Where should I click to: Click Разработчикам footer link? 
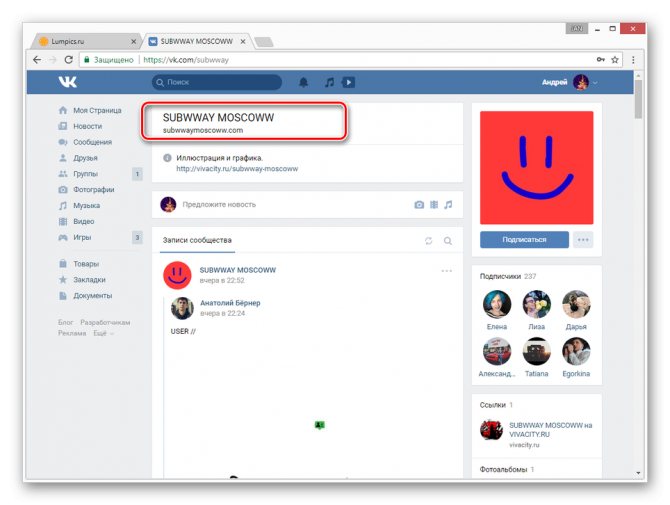[105, 322]
